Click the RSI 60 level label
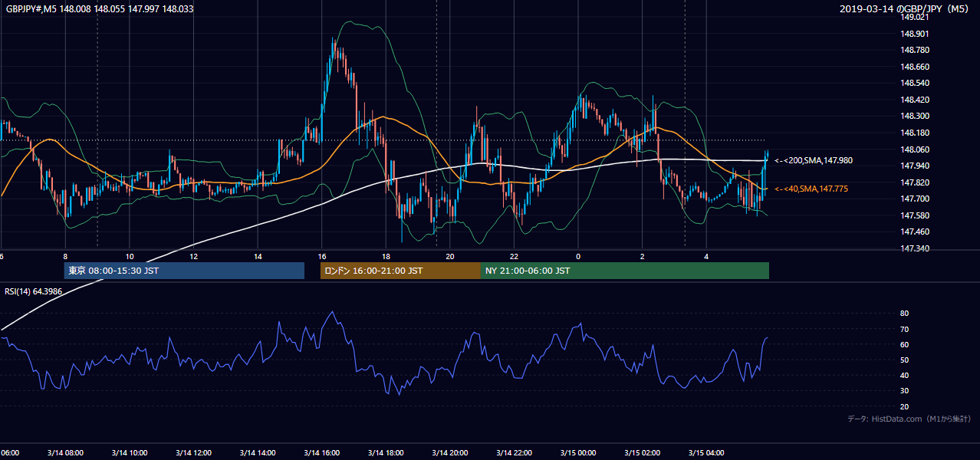The image size is (980, 460). (x=904, y=344)
